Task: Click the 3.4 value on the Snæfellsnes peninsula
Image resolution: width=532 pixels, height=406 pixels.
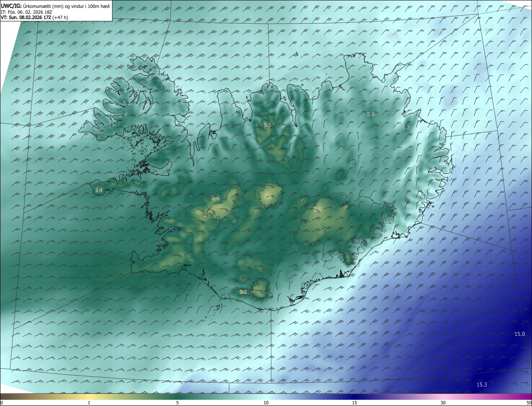Action: (99, 190)
